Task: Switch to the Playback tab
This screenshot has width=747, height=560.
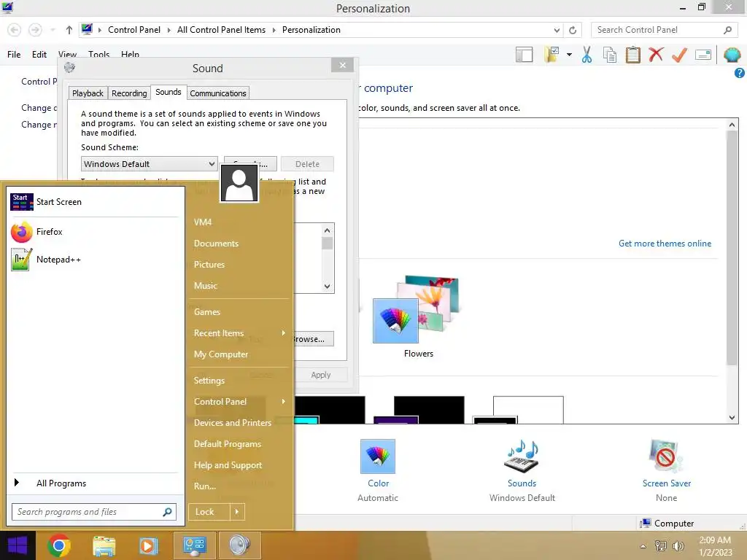Action: click(x=88, y=93)
